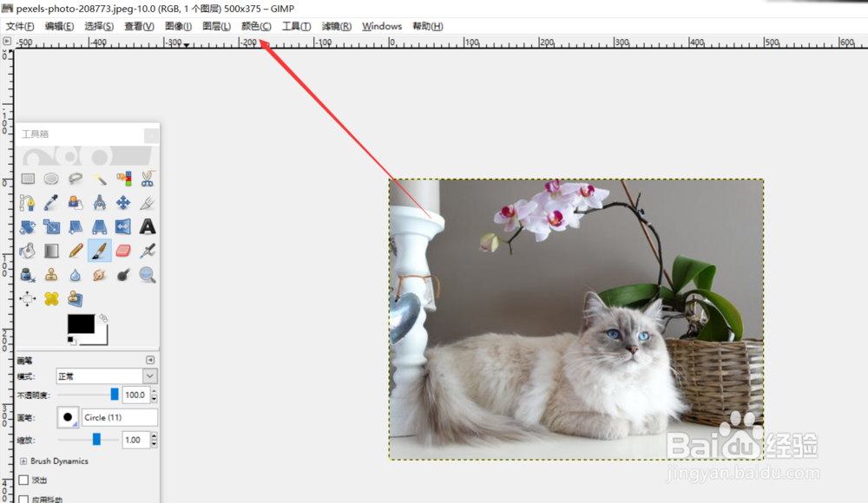
Task: Select the Shear tool
Action: click(76, 227)
